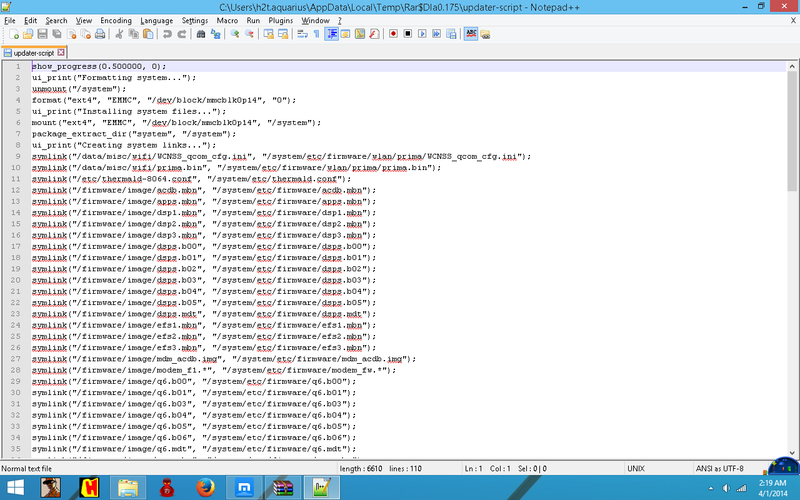Click 'length : 6610' status bar entry
This screenshot has width=800, height=500.
point(361,468)
